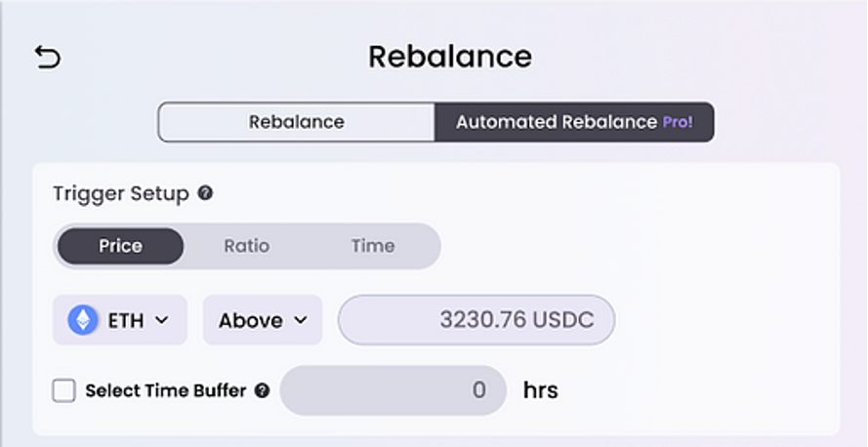Image resolution: width=868 pixels, height=447 pixels.
Task: Switch to the Automated Rebalance tab
Action: (x=574, y=122)
